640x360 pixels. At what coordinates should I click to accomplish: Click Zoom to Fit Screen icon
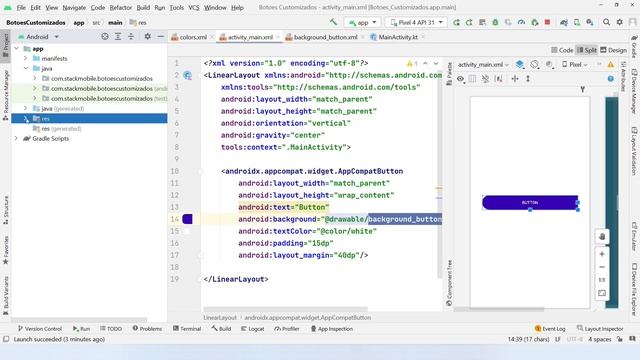coord(602,293)
